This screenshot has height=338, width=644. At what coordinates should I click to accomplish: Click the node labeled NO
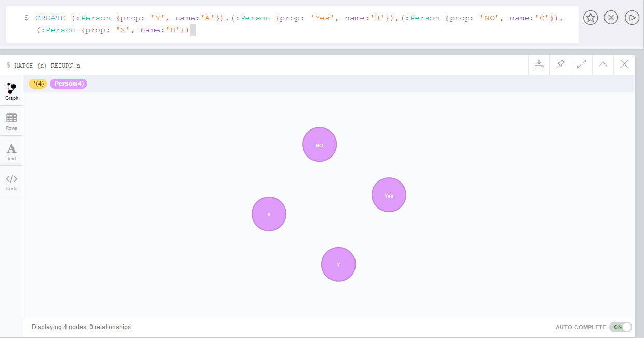tap(319, 144)
